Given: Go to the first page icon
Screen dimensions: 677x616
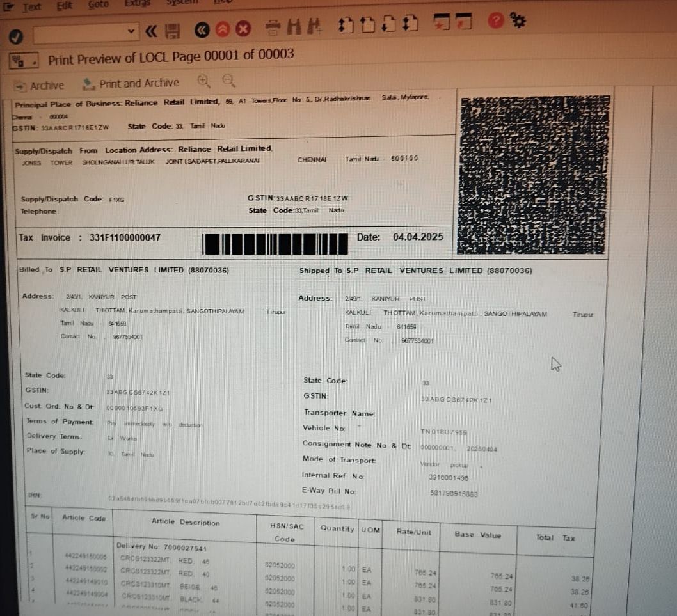Looking at the screenshot, I should (346, 24).
